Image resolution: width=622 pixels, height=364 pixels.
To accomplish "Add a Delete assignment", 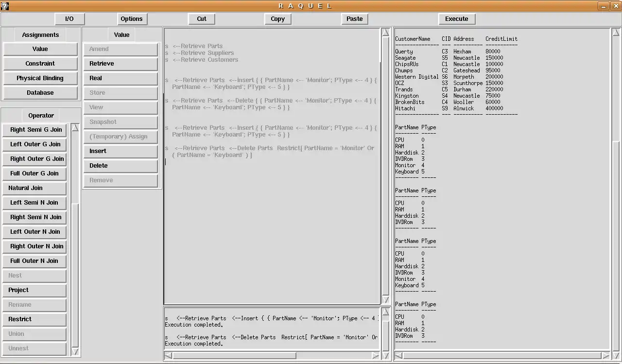I will [121, 166].
